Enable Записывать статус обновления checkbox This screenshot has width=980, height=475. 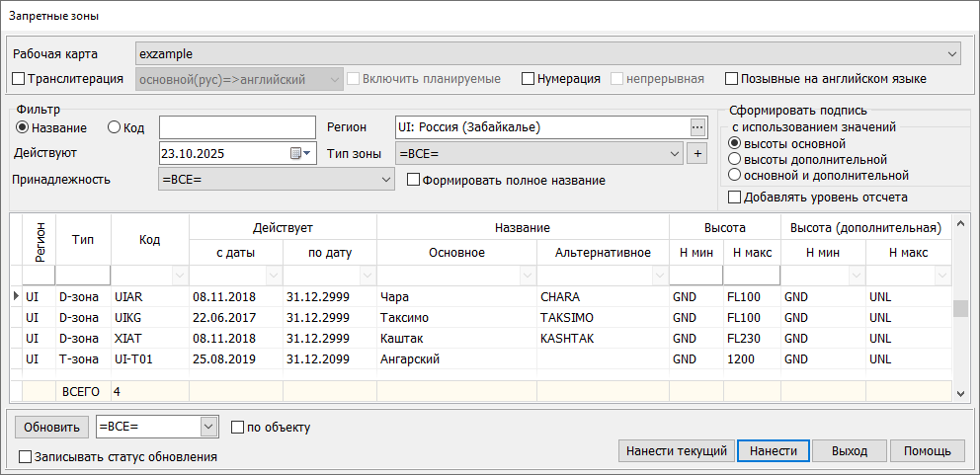26,457
